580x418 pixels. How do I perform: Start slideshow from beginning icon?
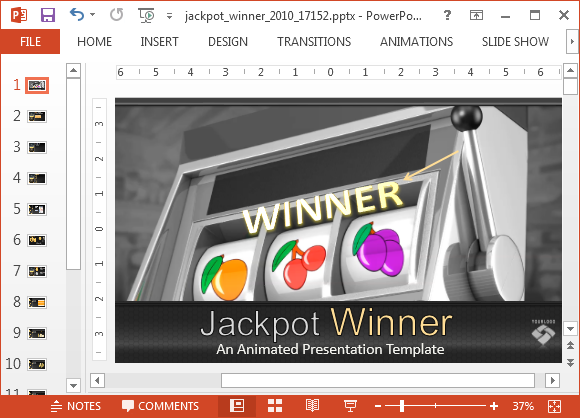tap(146, 16)
